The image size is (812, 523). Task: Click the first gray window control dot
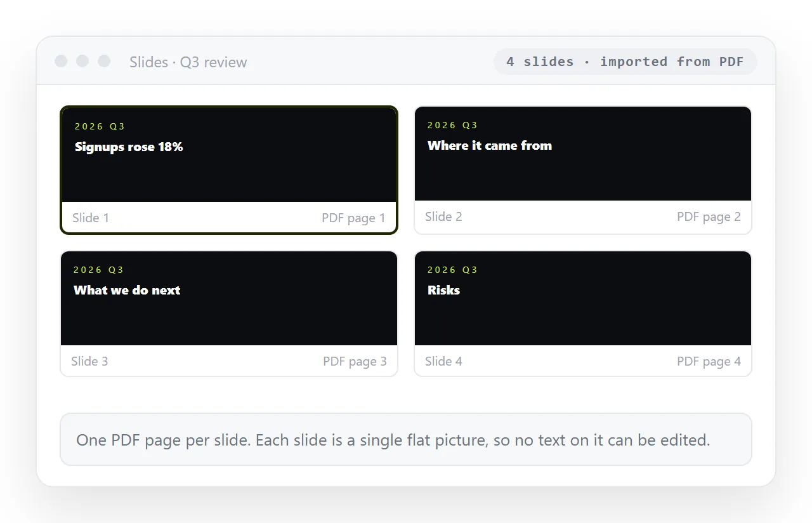(61, 61)
